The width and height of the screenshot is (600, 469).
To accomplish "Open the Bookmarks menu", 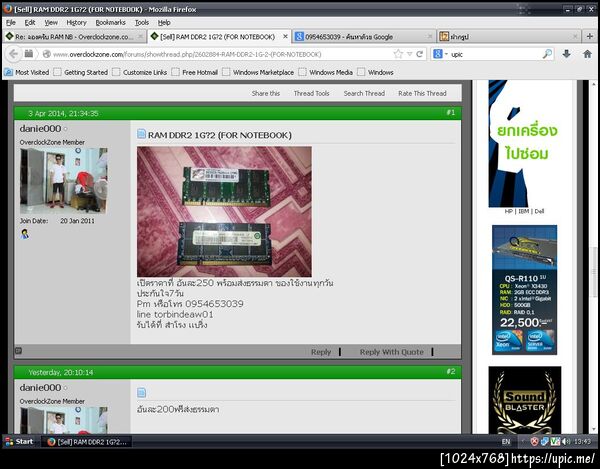I will pyautogui.click(x=110, y=23).
